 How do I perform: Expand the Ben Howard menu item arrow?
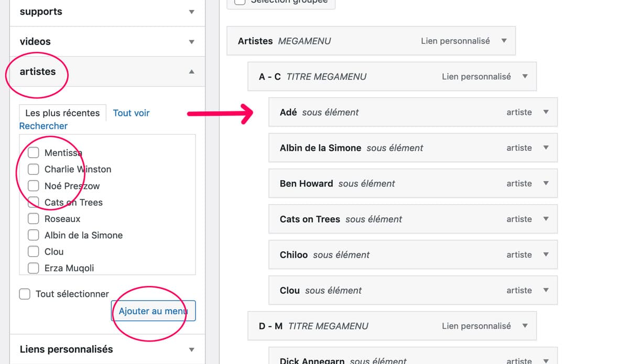click(x=546, y=183)
